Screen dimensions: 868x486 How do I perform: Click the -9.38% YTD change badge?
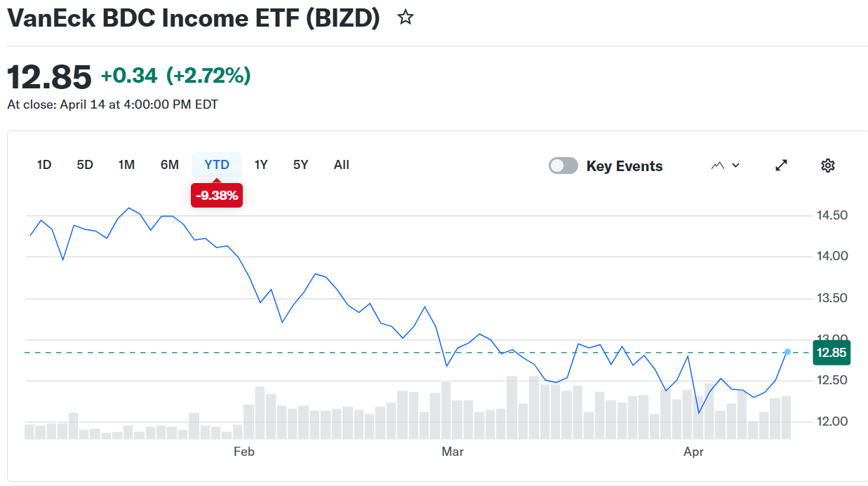(x=217, y=196)
